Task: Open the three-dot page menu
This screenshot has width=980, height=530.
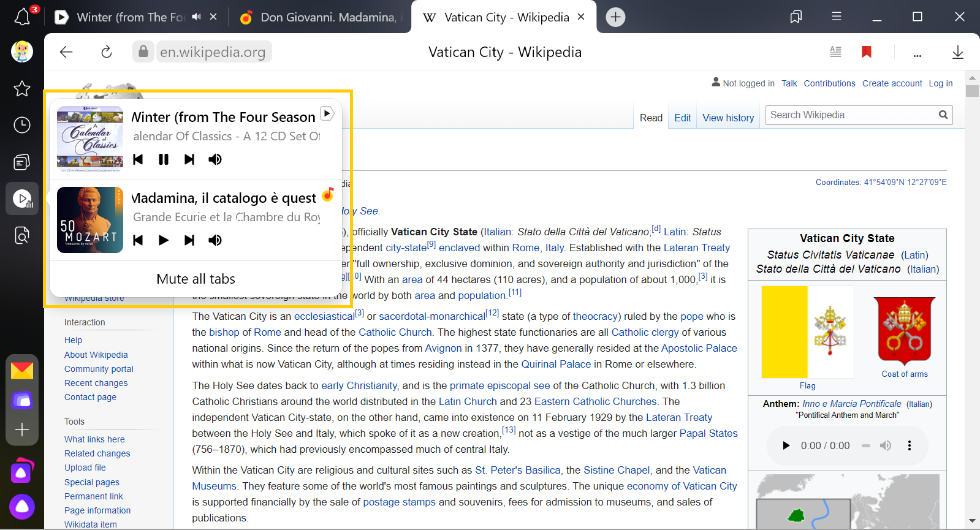Action: click(917, 54)
